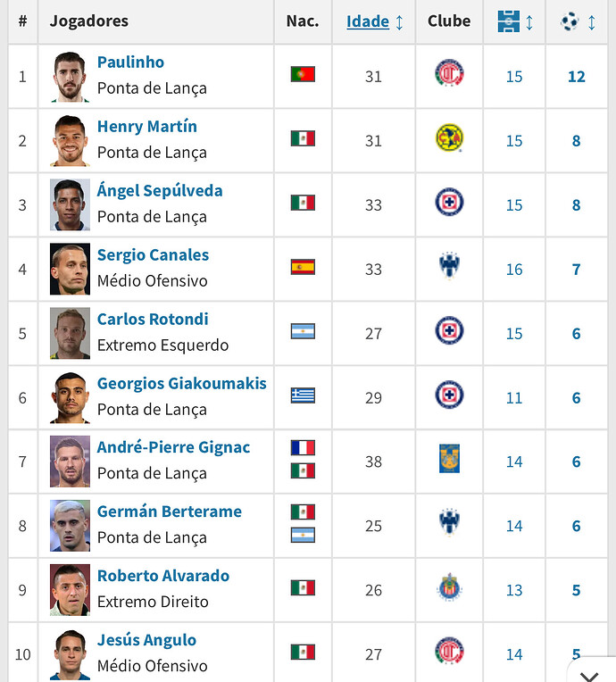616x682 pixels.
Task: Click the Portugal flag beside Paulinho
Action: point(303,74)
